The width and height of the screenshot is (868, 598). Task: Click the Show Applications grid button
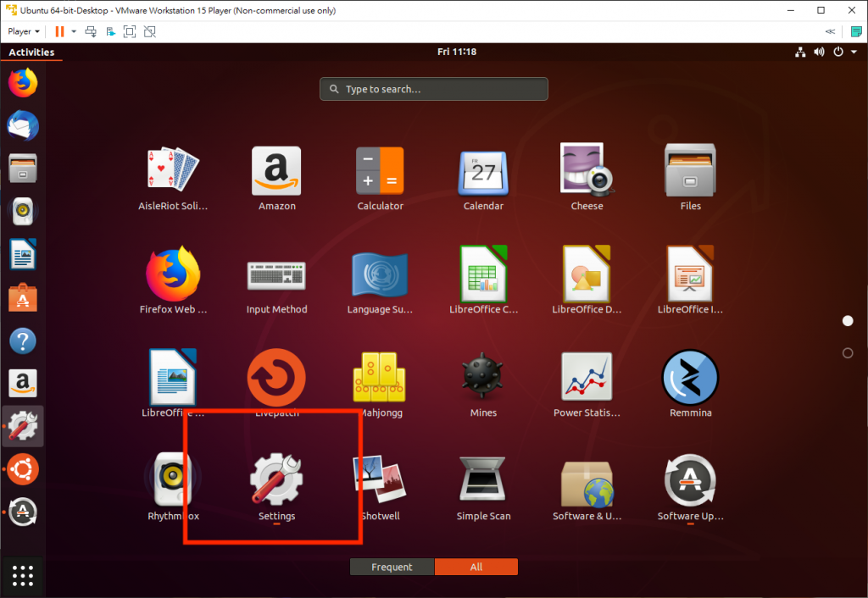coord(23,575)
